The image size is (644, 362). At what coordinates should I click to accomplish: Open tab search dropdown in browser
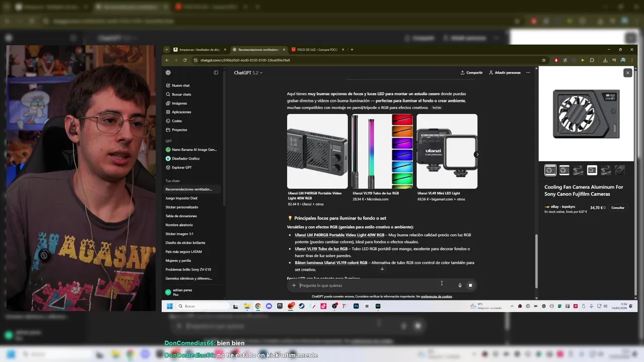[x=167, y=50]
